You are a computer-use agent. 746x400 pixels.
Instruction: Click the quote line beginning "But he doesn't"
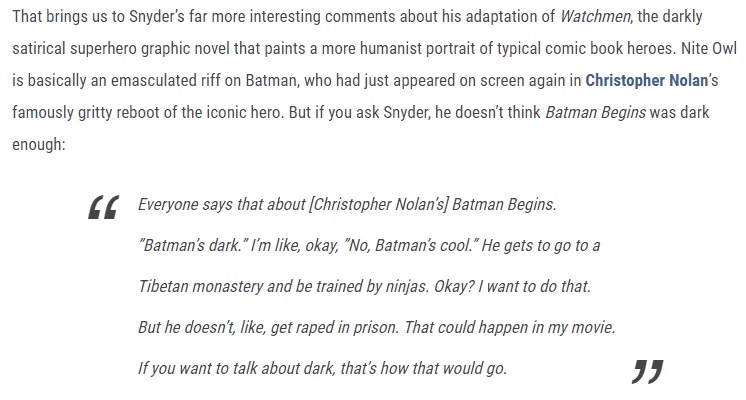coord(377,327)
